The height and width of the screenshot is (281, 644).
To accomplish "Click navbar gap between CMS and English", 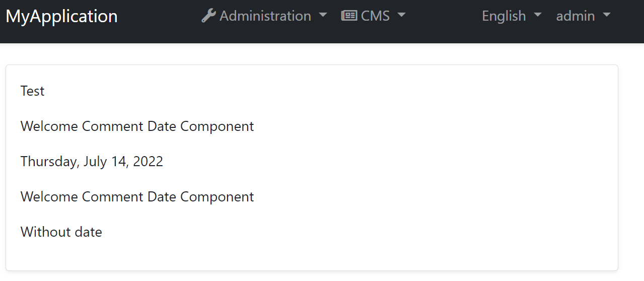I will (443, 16).
